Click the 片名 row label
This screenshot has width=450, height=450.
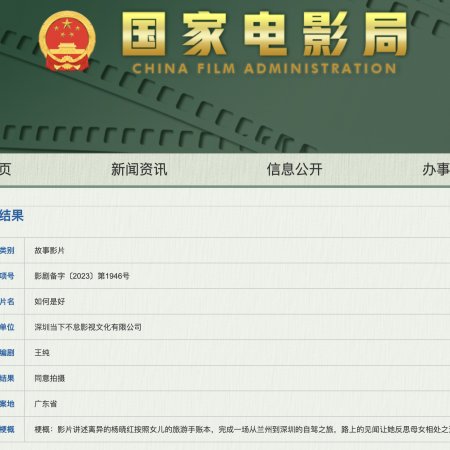pyautogui.click(x=7, y=302)
